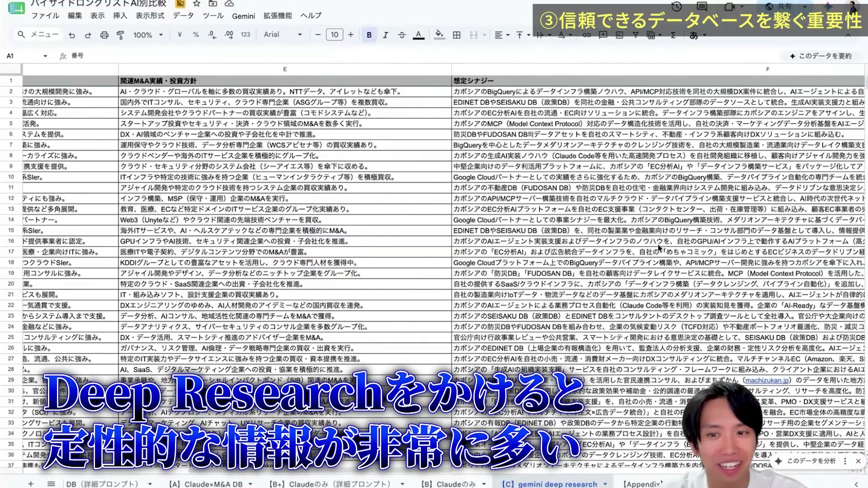The image size is (868, 488).
Task: Open the 編集 menu
Action: [75, 15]
